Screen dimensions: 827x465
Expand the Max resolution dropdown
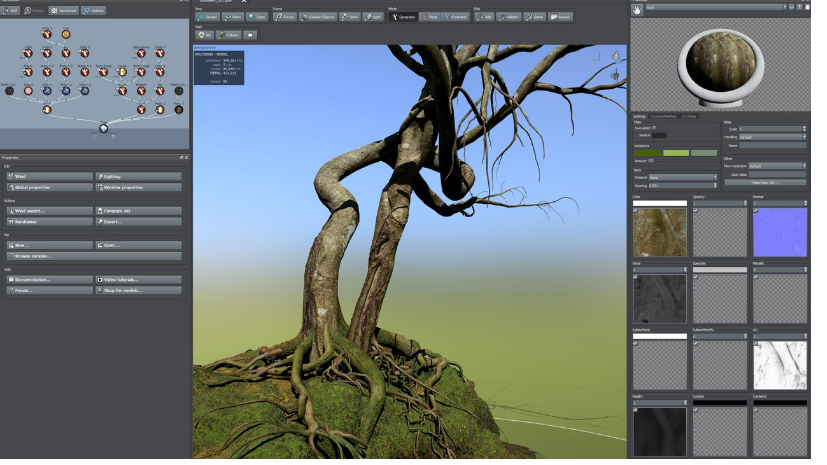click(777, 166)
